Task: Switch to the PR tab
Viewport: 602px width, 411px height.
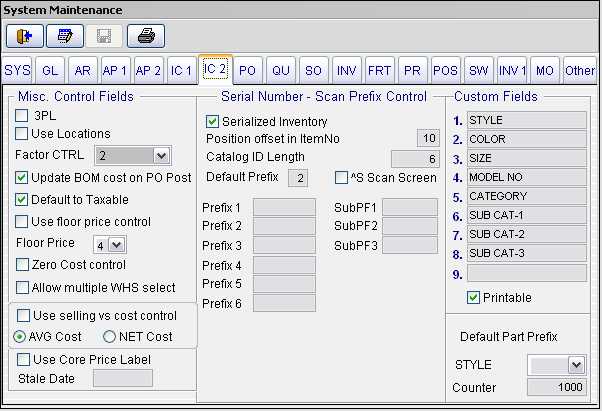Action: click(x=412, y=71)
